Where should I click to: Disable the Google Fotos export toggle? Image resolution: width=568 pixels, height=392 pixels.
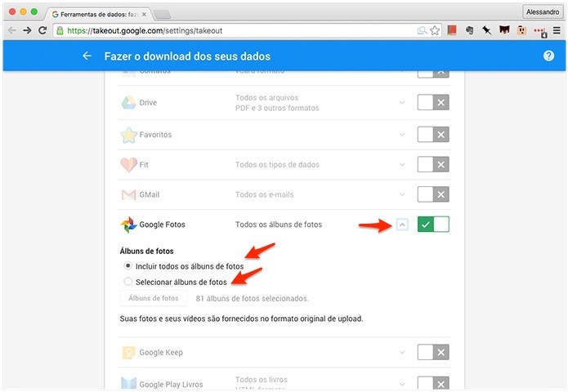tap(433, 224)
